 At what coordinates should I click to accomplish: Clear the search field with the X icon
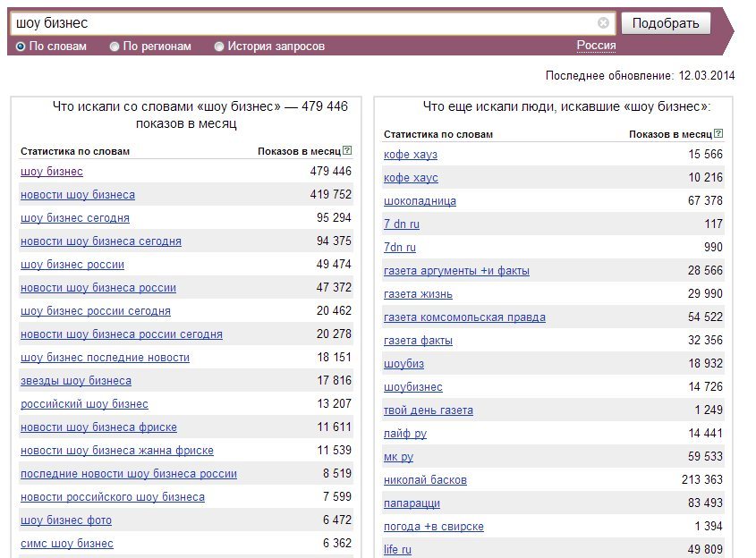coord(603,22)
